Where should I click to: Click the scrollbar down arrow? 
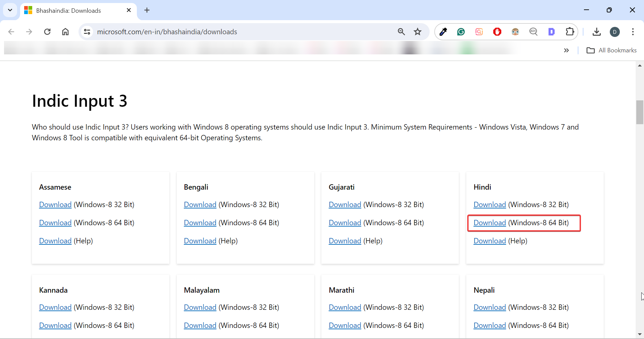pyautogui.click(x=640, y=334)
